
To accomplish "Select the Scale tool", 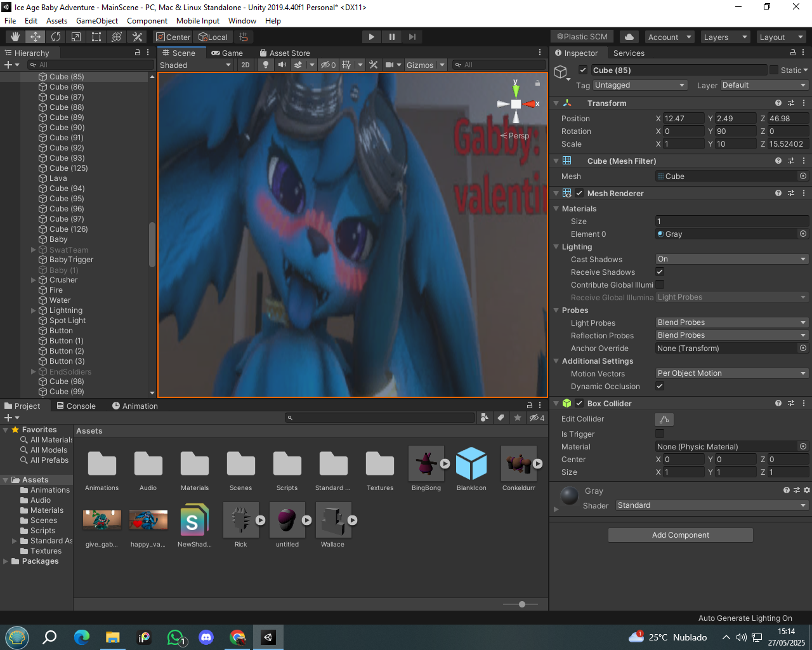I will coord(76,37).
